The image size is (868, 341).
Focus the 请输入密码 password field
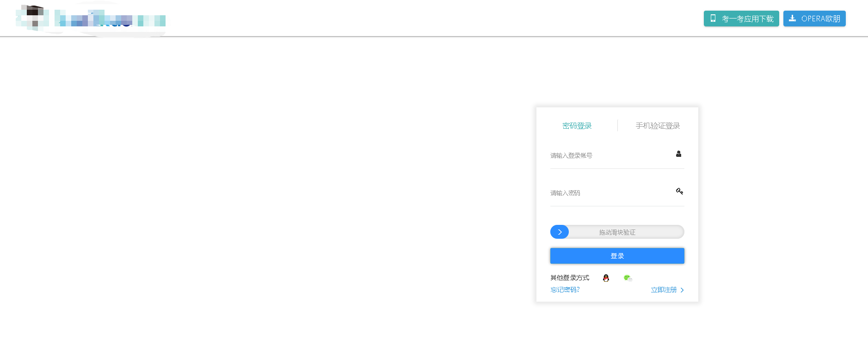click(617, 193)
